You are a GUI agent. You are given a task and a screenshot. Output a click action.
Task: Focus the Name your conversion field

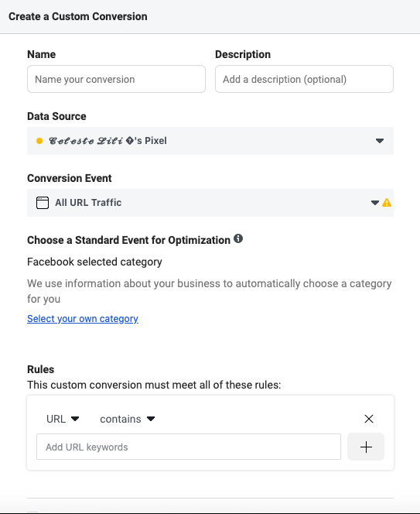point(116,79)
